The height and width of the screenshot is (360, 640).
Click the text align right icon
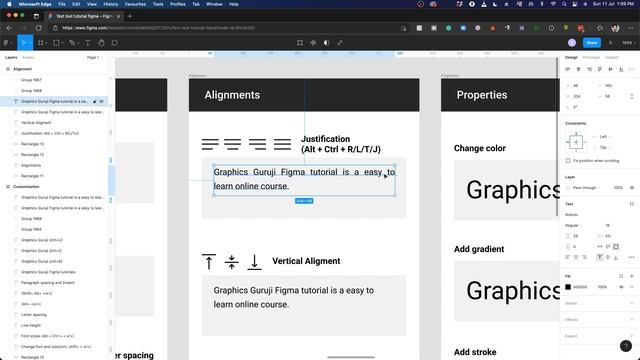(584, 257)
